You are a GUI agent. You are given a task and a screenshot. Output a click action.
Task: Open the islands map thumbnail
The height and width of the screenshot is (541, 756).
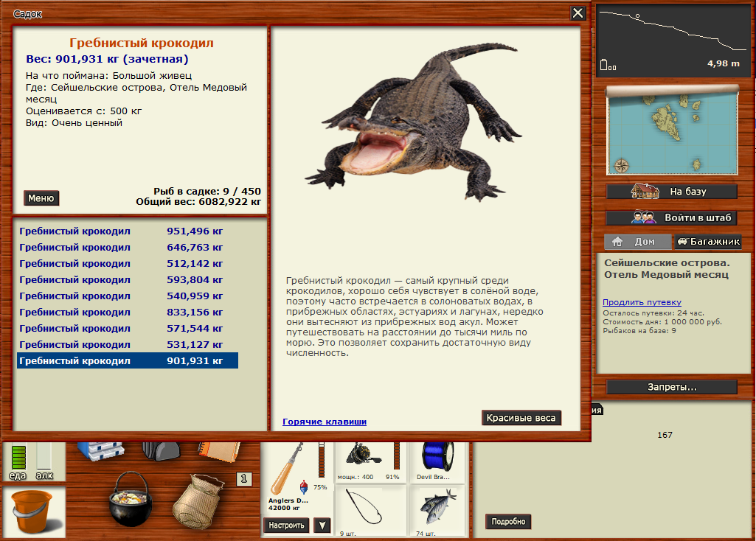pyautogui.click(x=671, y=130)
